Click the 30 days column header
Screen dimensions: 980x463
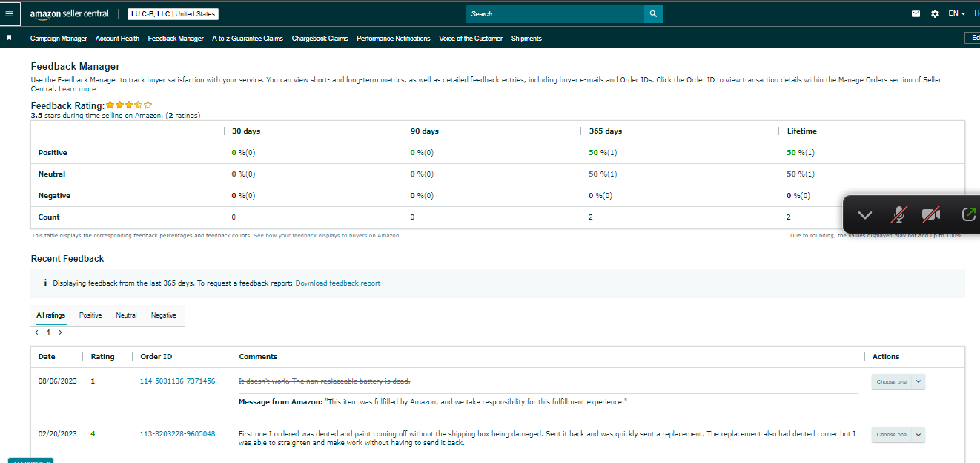(246, 131)
